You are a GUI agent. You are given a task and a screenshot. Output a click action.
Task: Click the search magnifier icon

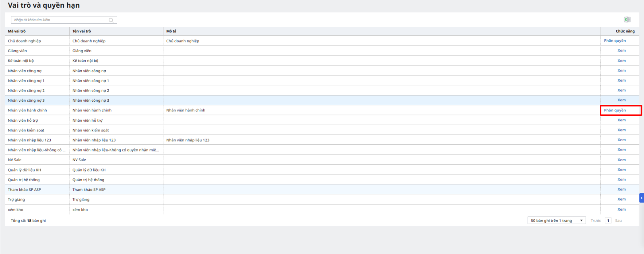point(111,20)
